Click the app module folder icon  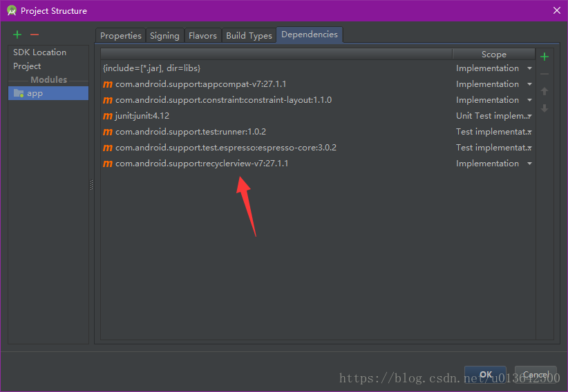click(19, 93)
